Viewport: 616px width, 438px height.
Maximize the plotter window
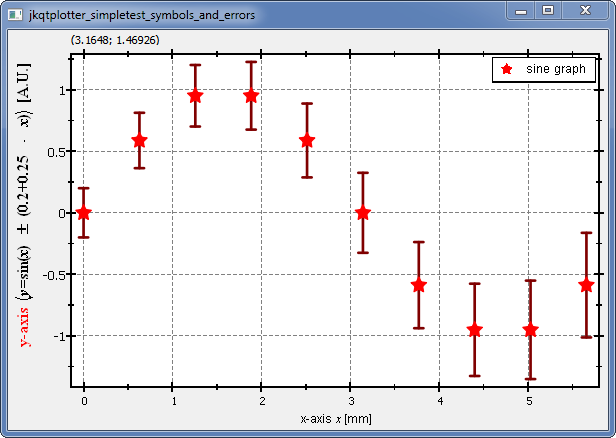[547, 11]
